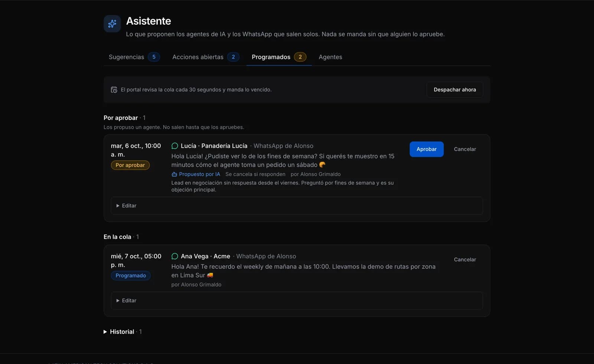
Task: Click 'por Alonso Grimaldo' under Ana Vega message
Action: click(196, 285)
